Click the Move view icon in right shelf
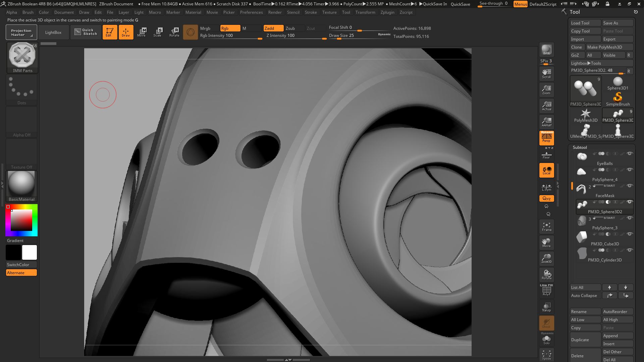 (x=546, y=243)
